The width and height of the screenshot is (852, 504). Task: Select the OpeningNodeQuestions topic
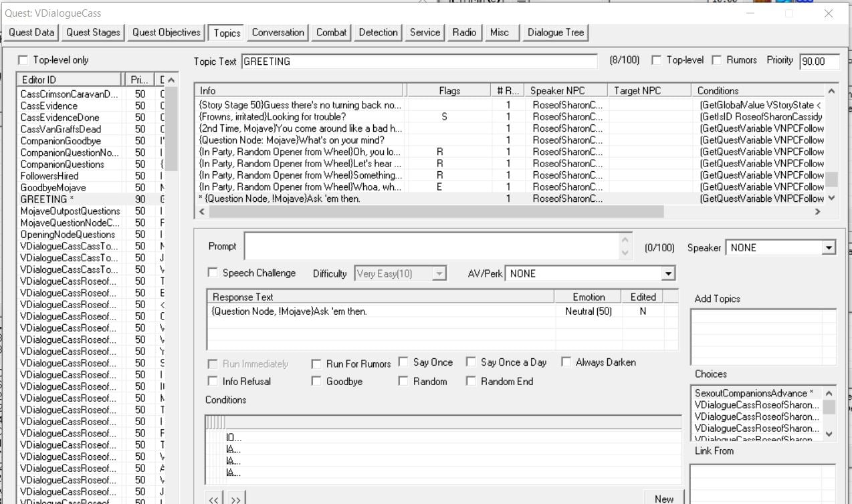click(68, 235)
